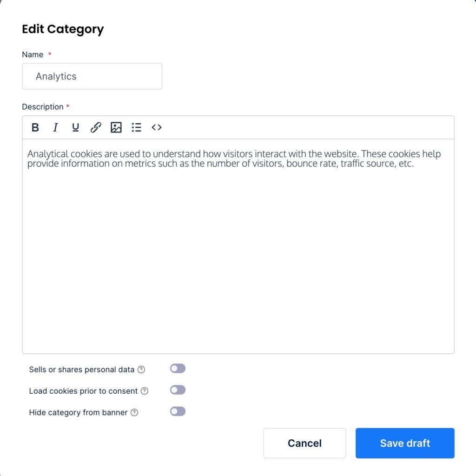Place cursor in the description text area
The width and height of the screenshot is (476, 476).
pyautogui.click(x=238, y=246)
